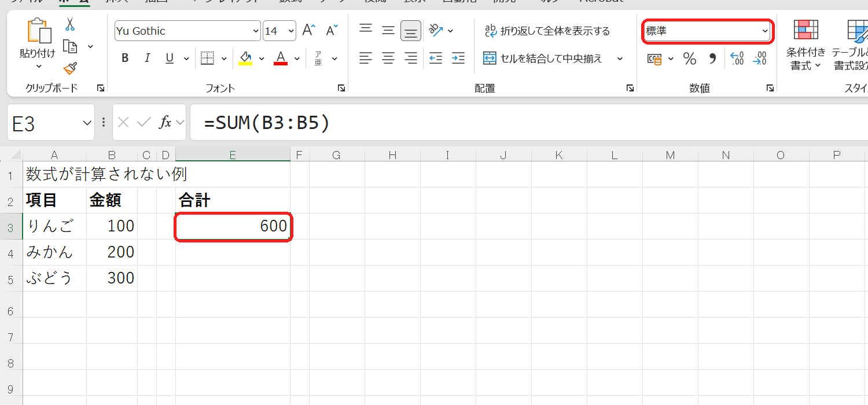868x405 pixels.
Task: Open Font group dialog launcher
Action: [341, 88]
